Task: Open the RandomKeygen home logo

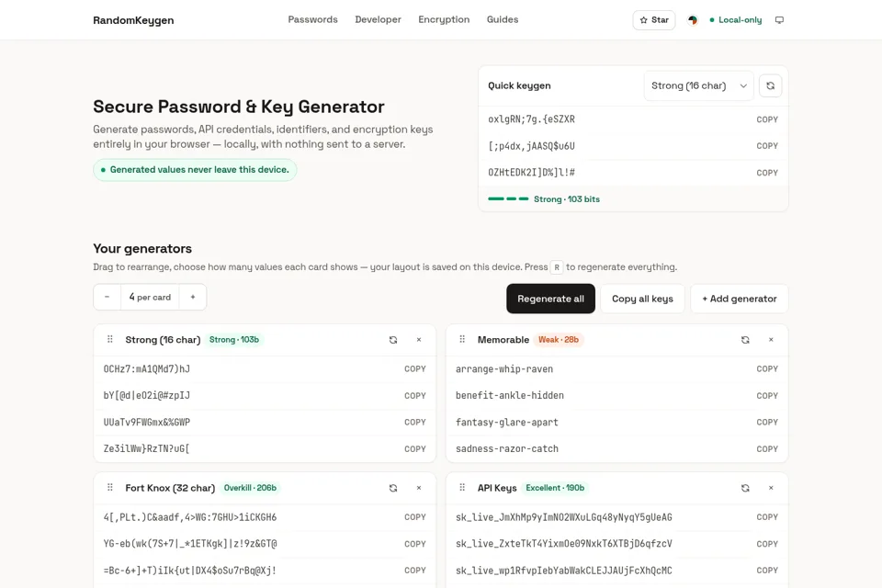Action: 133,20
